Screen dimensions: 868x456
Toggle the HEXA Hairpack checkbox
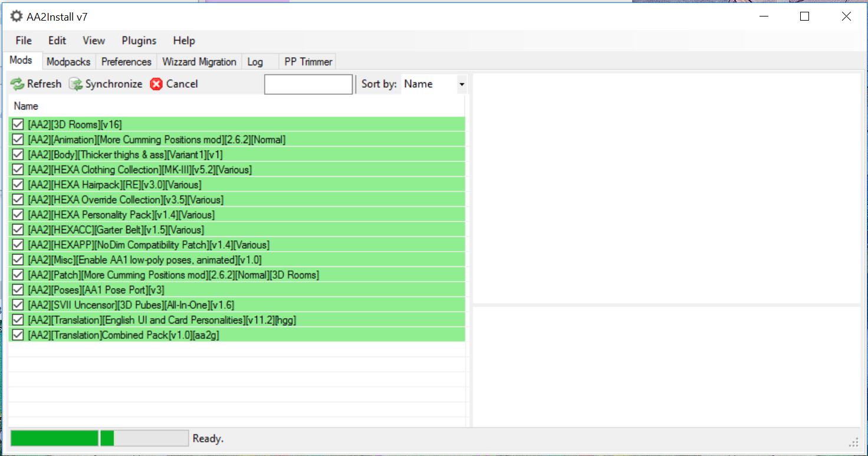point(18,184)
